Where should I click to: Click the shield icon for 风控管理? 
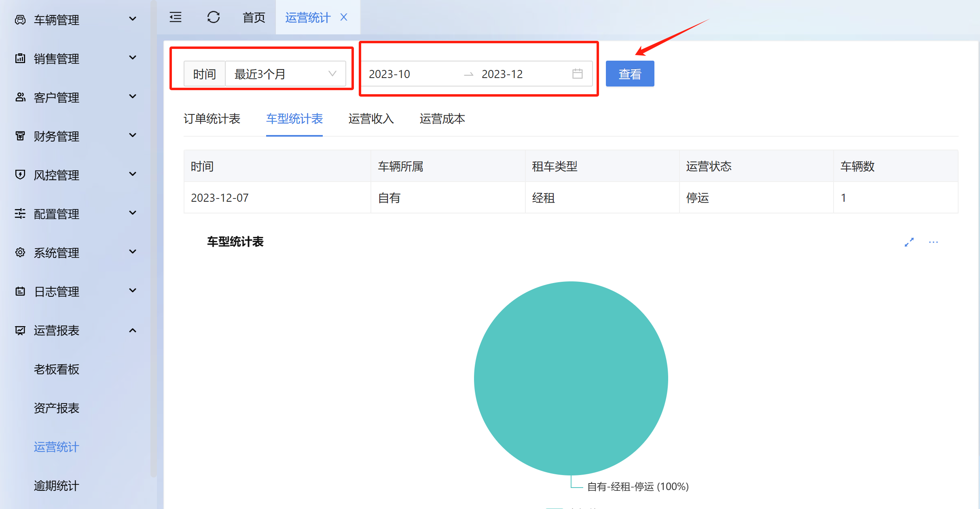20,175
